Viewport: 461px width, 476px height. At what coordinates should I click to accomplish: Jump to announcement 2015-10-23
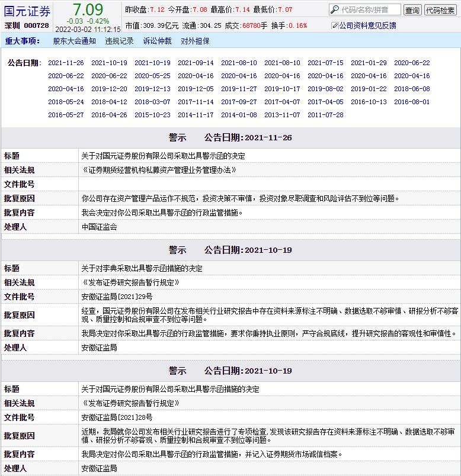tap(152, 115)
